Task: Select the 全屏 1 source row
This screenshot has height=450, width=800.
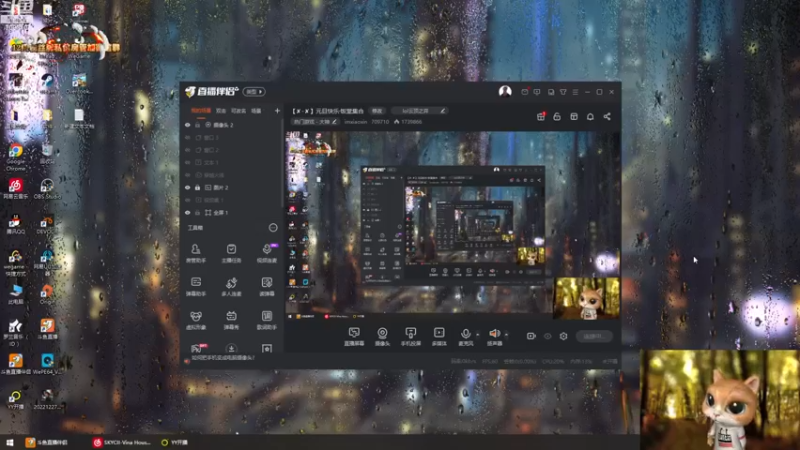Action: pyautogui.click(x=232, y=213)
